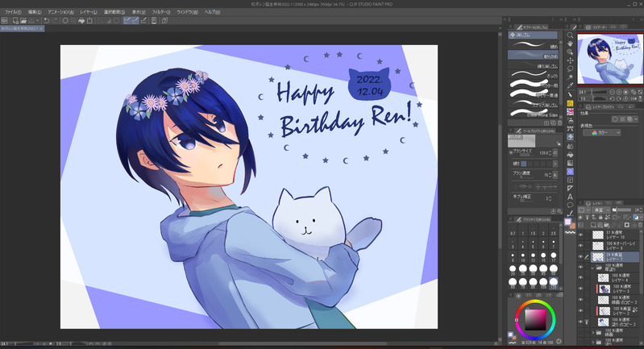Toggle Snap to Ruler toolbar button
This screenshot has height=349, width=644.
click(x=127, y=20)
